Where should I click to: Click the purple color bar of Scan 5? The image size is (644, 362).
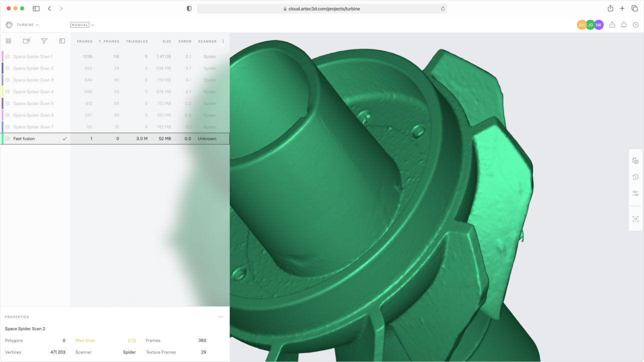point(2,103)
